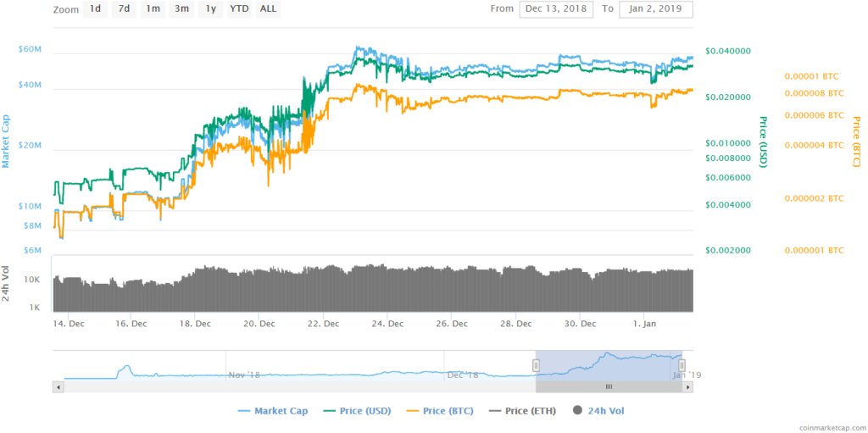Click the 24h Vol axis title
The width and height of the screenshot is (868, 433).
6,284
